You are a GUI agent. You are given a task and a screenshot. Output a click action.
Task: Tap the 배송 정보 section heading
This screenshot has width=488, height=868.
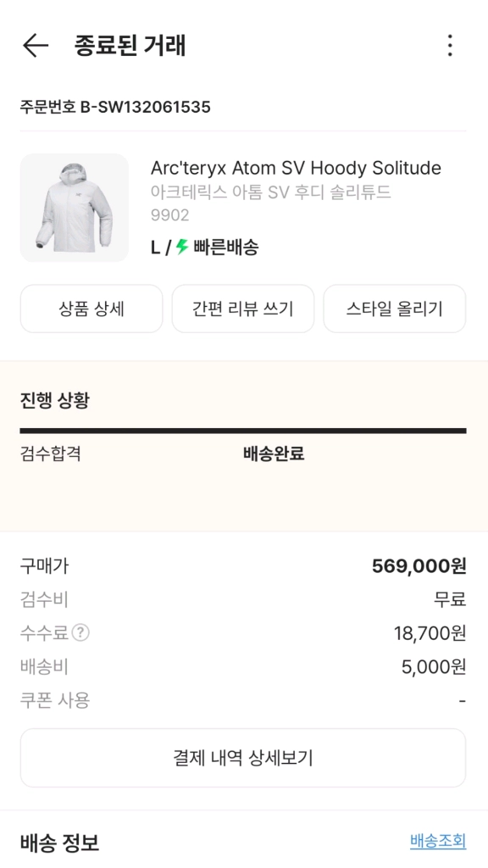[x=60, y=843]
